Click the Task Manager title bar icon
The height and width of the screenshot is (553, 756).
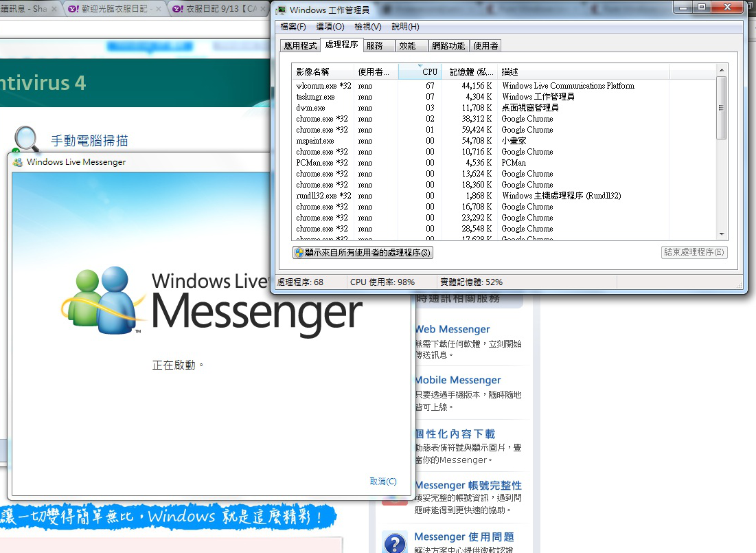pyautogui.click(x=281, y=10)
